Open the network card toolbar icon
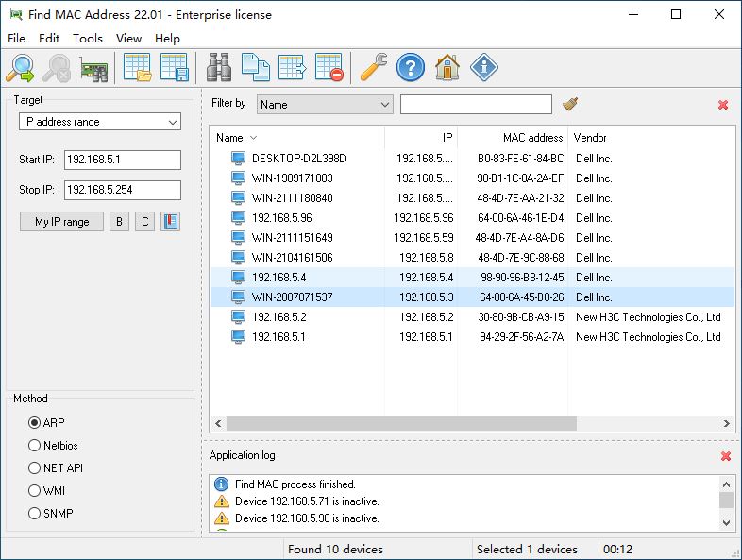742x560 pixels. (x=93, y=69)
